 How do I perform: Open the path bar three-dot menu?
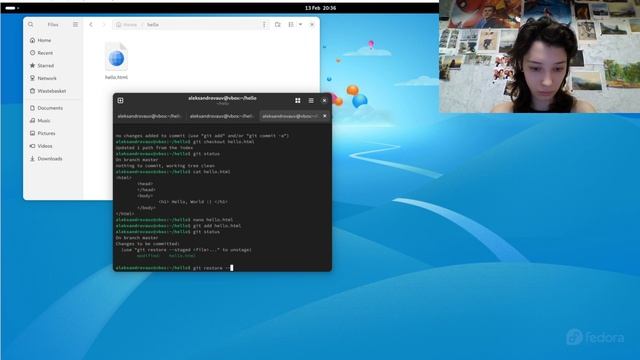[264, 24]
